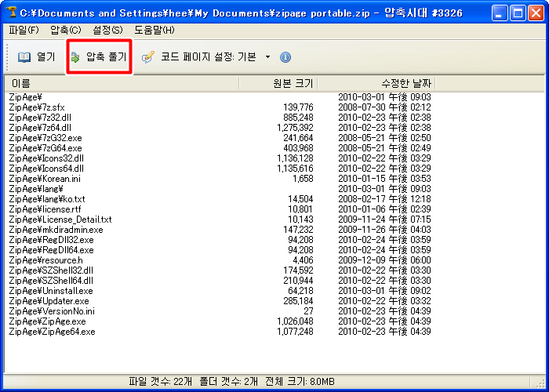Click the 열기 (Open) book icon
The image size is (549, 392).
pyautogui.click(x=24, y=57)
